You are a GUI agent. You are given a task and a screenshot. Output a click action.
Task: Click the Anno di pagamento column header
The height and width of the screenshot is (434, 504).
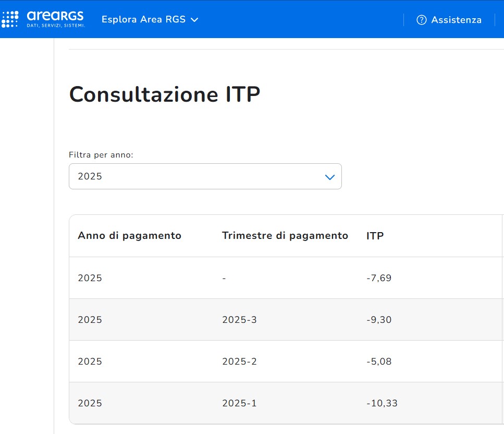(129, 236)
